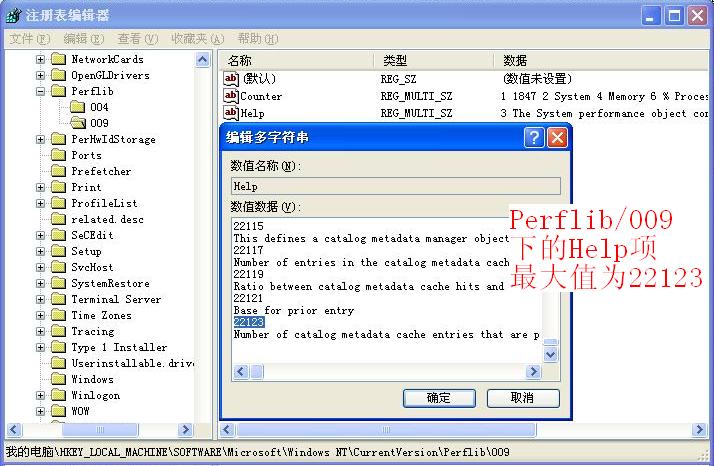Viewport: 714px width, 466px height.
Task: Click the tree pane scroll right arrow
Action: [185, 429]
